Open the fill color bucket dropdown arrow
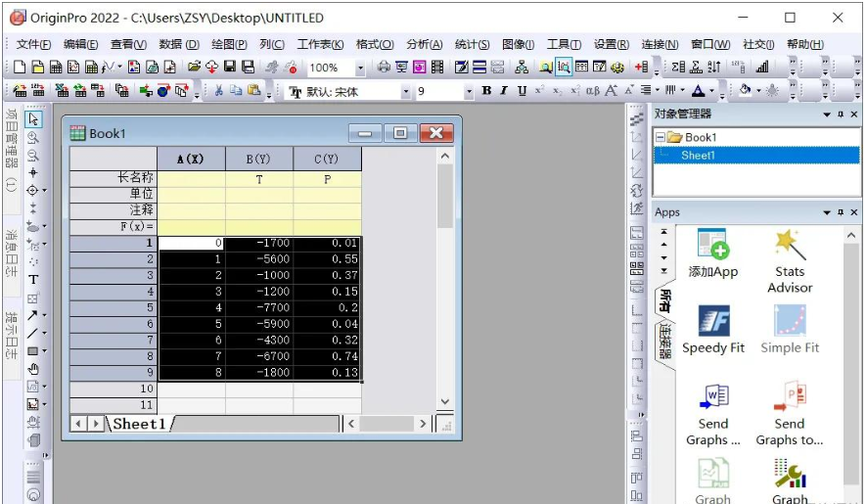Screen dimensions: 867x504 tap(759, 91)
